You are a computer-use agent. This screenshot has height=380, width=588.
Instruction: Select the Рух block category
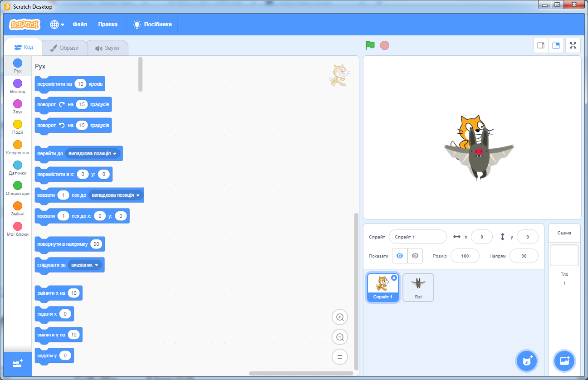[18, 66]
